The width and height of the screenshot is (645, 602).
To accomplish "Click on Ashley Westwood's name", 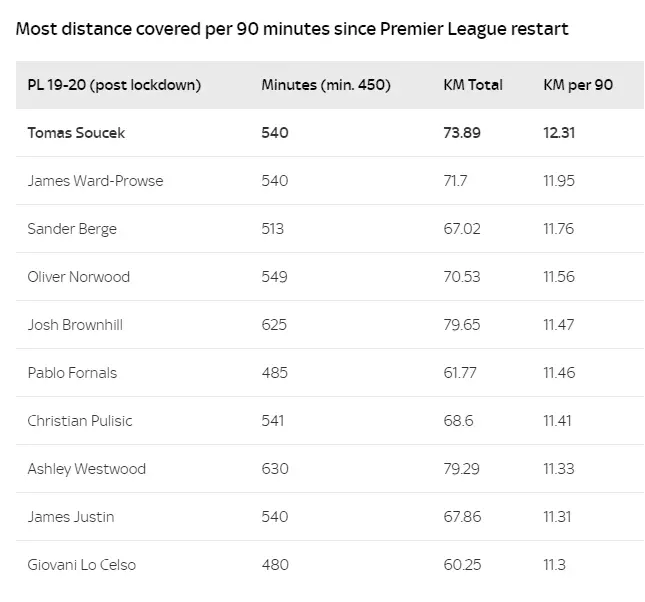I will click(x=86, y=469).
